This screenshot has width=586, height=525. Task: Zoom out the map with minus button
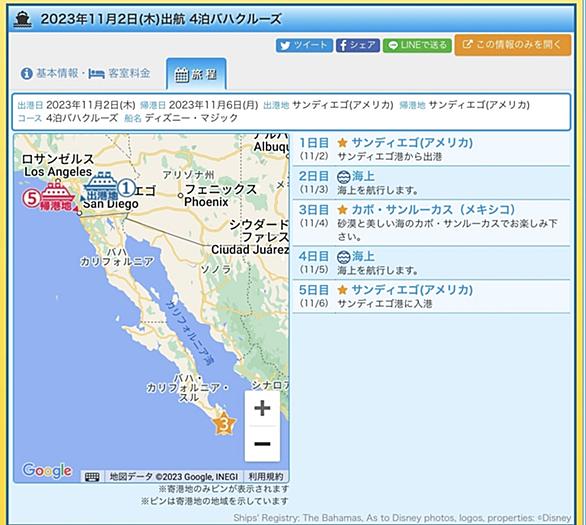coord(262,444)
